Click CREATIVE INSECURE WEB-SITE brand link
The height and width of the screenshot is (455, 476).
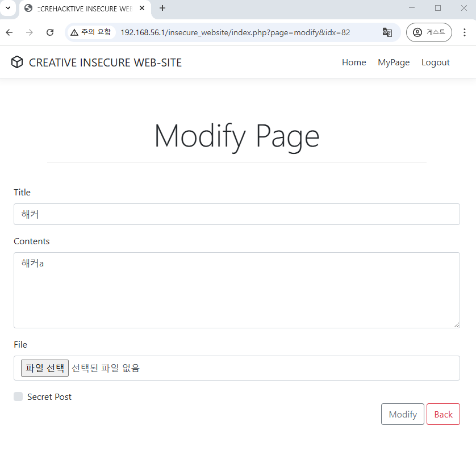[105, 62]
